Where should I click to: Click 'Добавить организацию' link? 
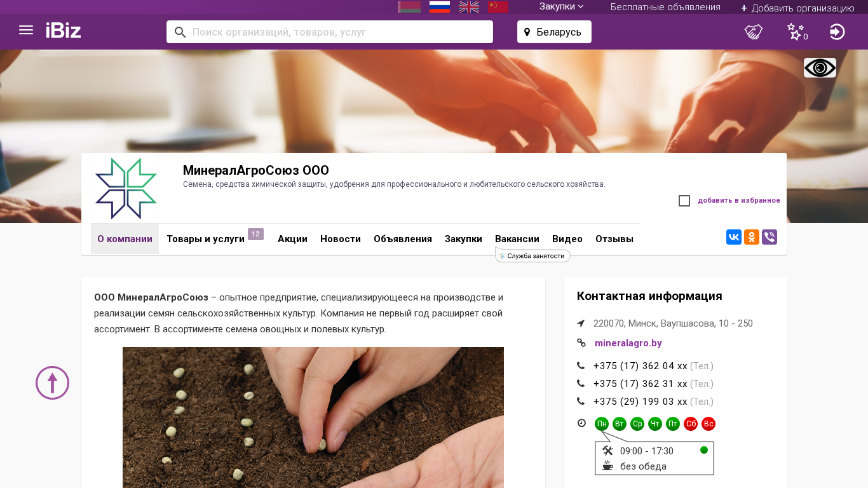pos(797,8)
